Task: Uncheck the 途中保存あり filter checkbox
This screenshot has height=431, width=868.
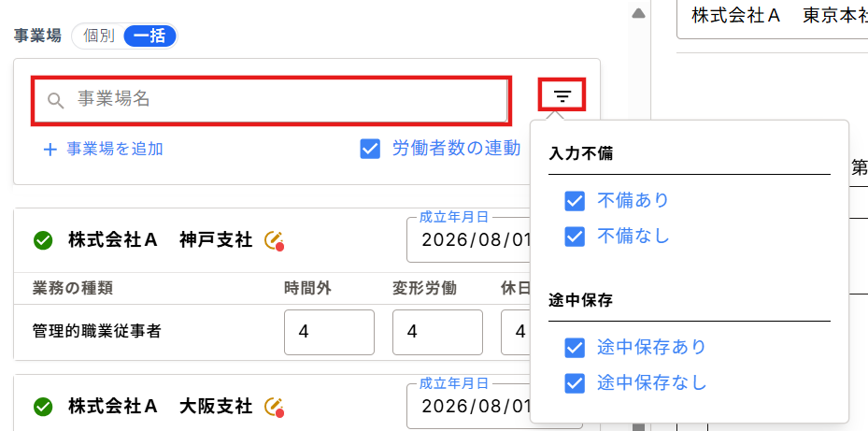Action: pyautogui.click(x=575, y=348)
